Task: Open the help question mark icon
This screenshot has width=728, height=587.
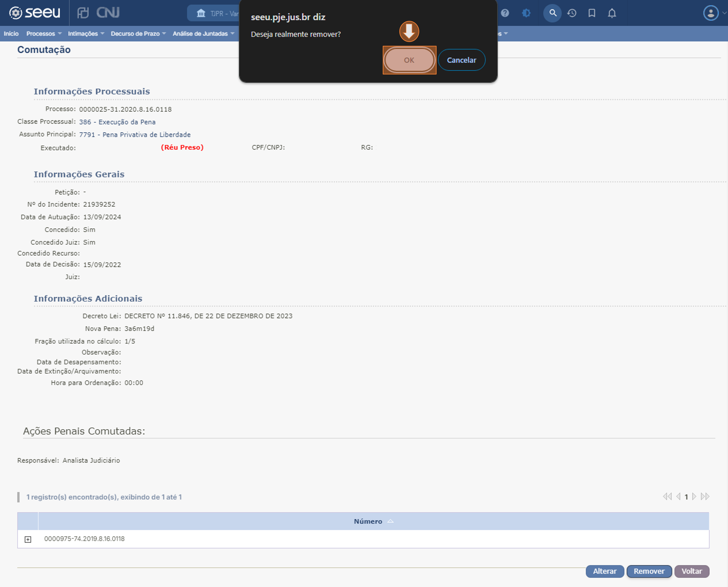Action: click(505, 13)
